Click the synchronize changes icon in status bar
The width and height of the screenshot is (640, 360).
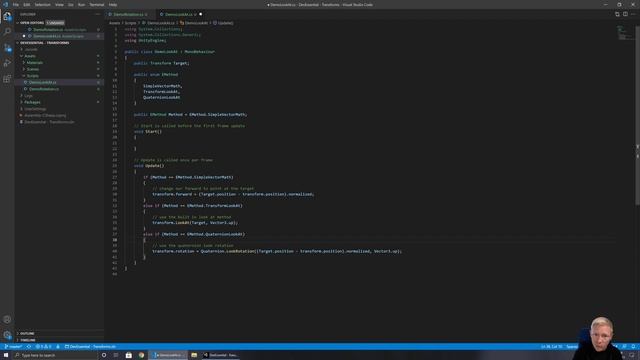tap(29, 347)
